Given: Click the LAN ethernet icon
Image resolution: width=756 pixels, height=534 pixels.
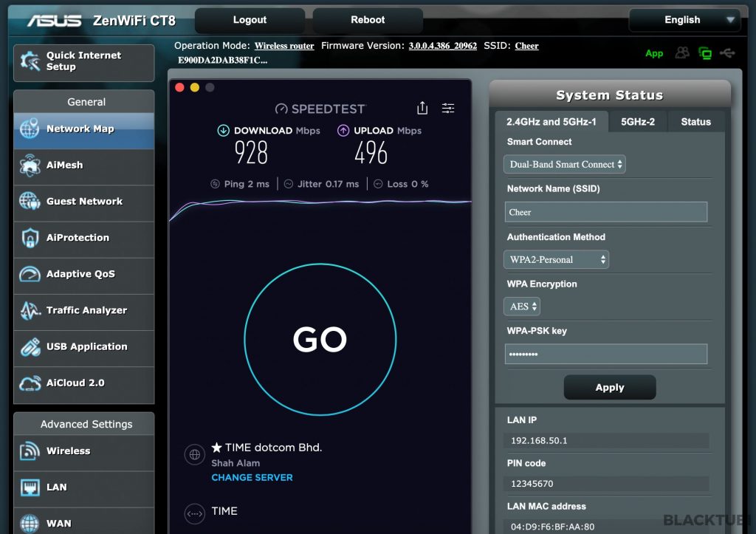Looking at the screenshot, I should coord(30,487).
